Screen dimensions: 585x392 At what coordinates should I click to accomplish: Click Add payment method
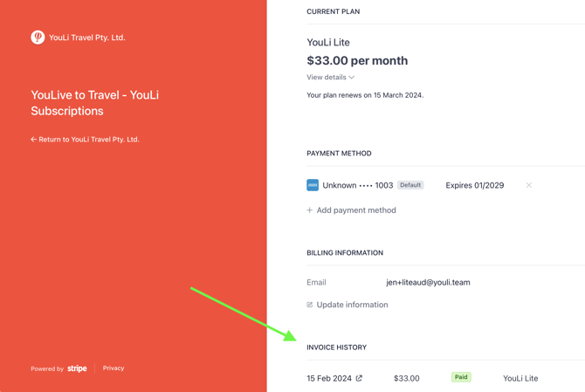(351, 210)
